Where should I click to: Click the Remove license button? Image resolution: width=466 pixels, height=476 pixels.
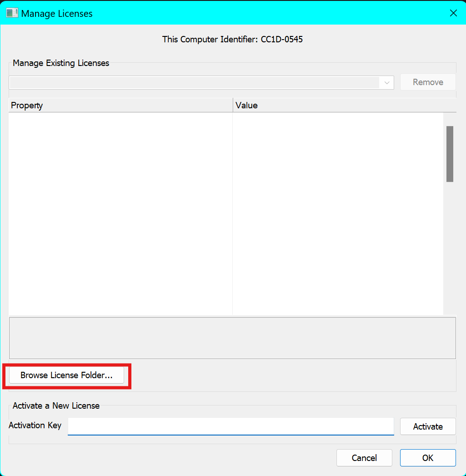point(428,82)
